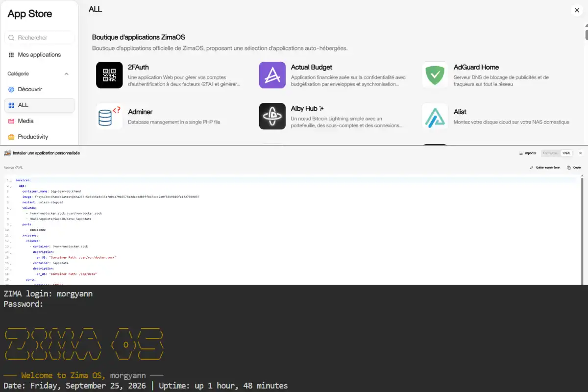Switch the editor to YAML mode
Image resolution: width=588 pixels, height=392 pixels.
pos(566,153)
